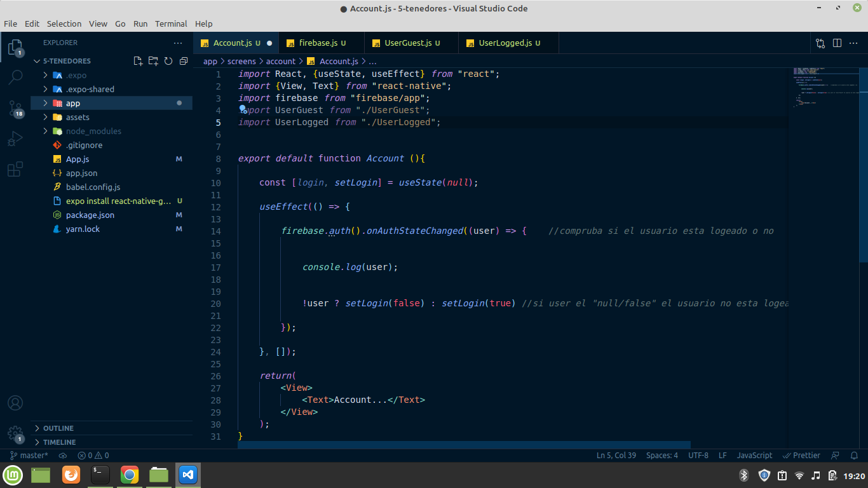868x488 pixels.
Task: Create a new file in 5-TENEDORES
Action: click(138, 61)
